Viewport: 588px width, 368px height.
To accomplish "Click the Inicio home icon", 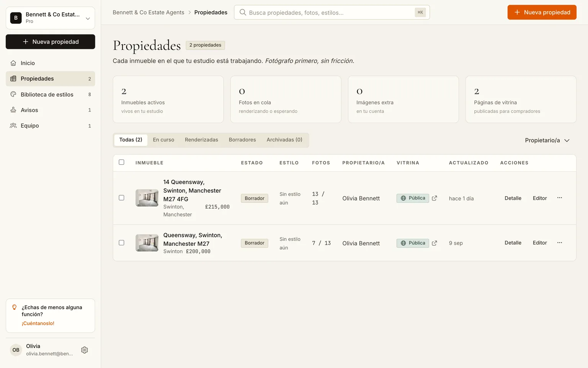I will coord(13,63).
